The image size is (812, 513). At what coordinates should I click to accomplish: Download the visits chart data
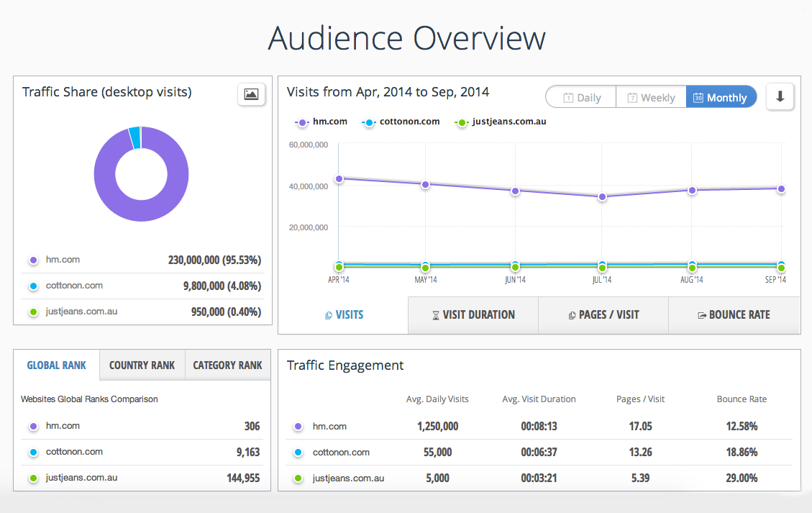(780, 96)
